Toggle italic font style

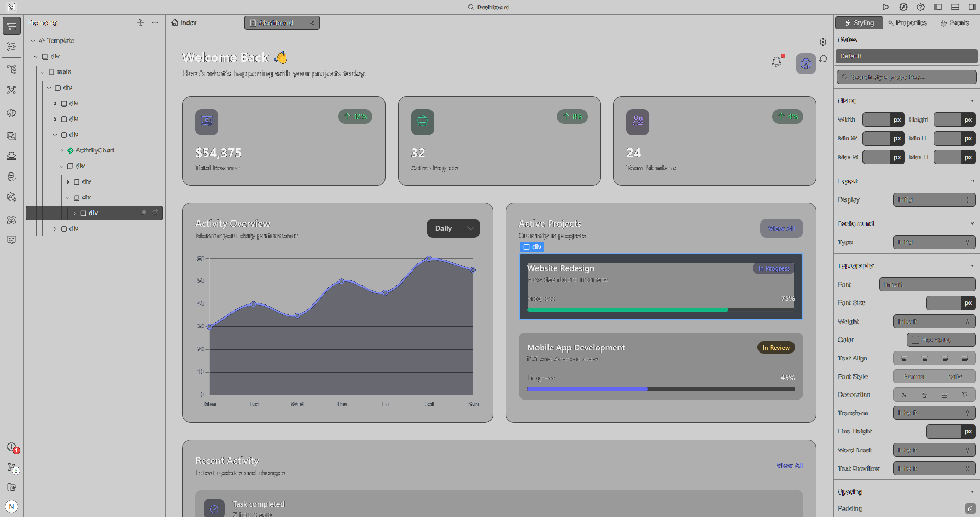(954, 376)
